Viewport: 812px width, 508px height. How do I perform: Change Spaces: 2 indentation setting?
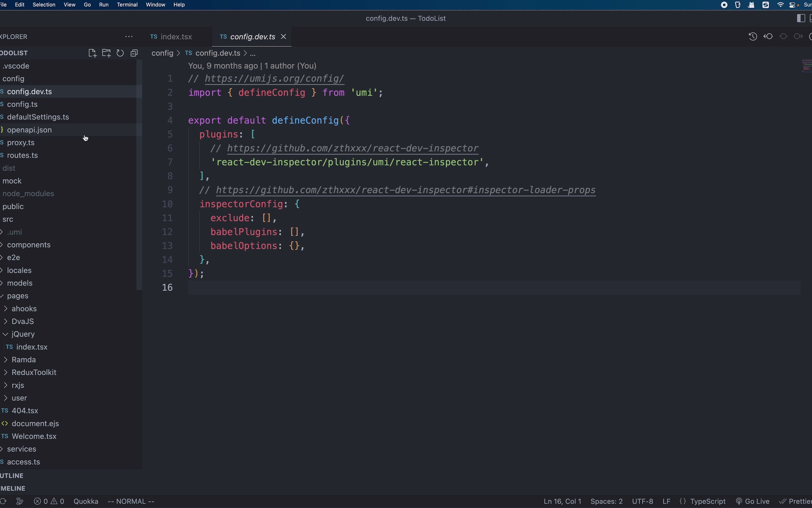point(607,501)
